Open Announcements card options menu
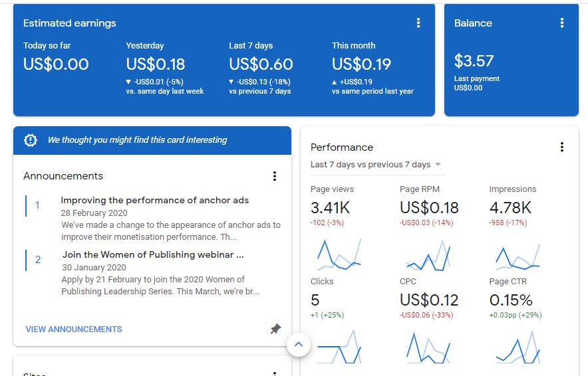 coord(274,176)
